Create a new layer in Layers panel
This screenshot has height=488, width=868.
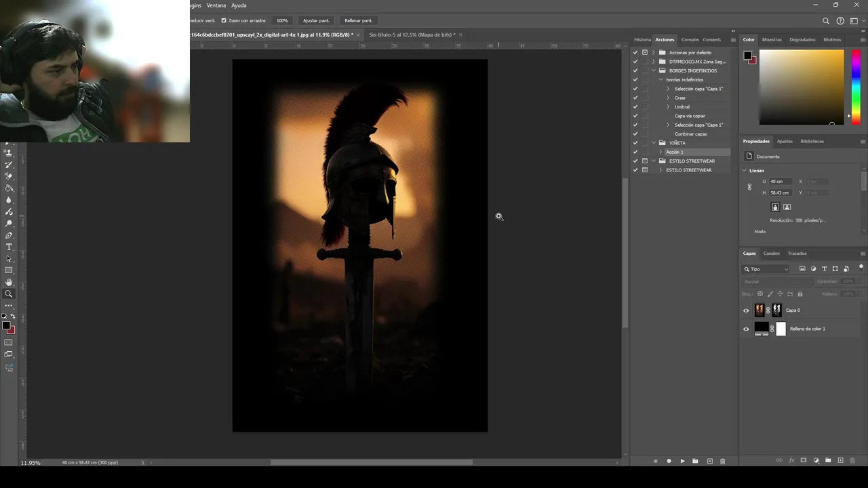841,460
